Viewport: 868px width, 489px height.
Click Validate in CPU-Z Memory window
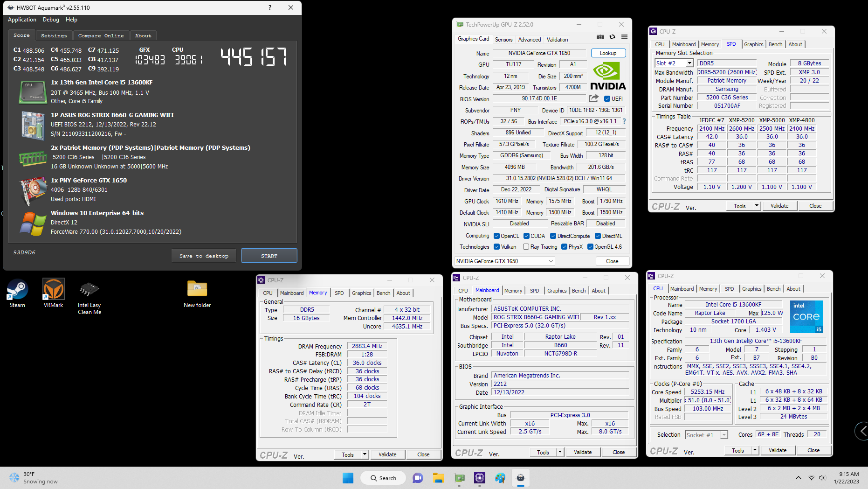[387, 454]
